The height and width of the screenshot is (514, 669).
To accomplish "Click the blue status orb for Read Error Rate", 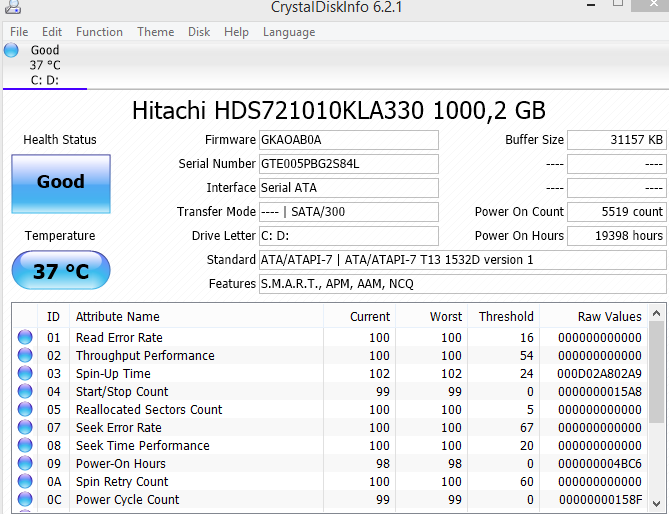I will pos(25,338).
